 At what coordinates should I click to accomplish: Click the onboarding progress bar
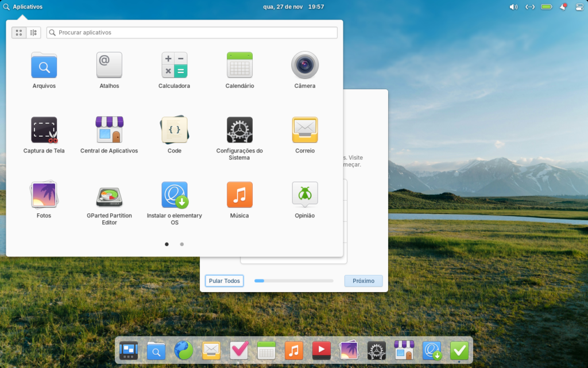pos(294,281)
